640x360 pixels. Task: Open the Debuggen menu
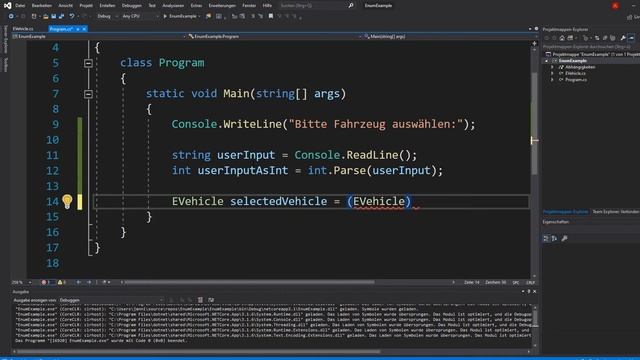[131, 6]
